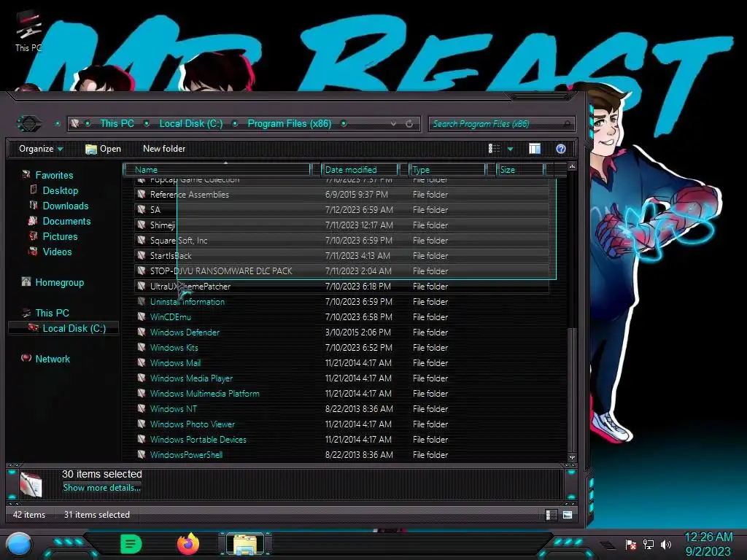Click Show more details link
This screenshot has height=560, width=747.
coord(101,488)
